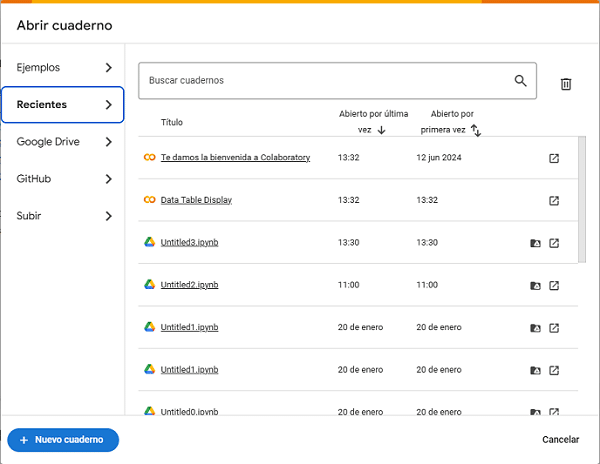Image resolution: width=600 pixels, height=464 pixels.
Task: Click first-opened 13:32 in Data Table Display row
Action: click(427, 200)
